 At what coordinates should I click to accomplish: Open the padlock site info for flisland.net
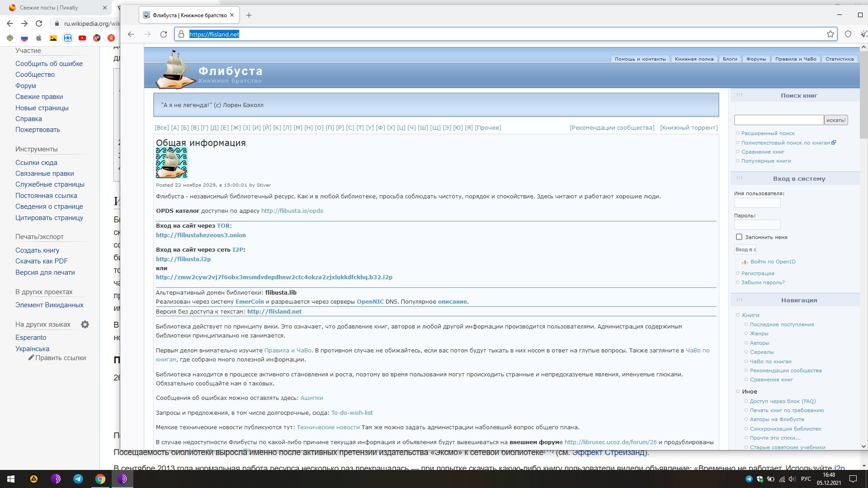[x=181, y=34]
